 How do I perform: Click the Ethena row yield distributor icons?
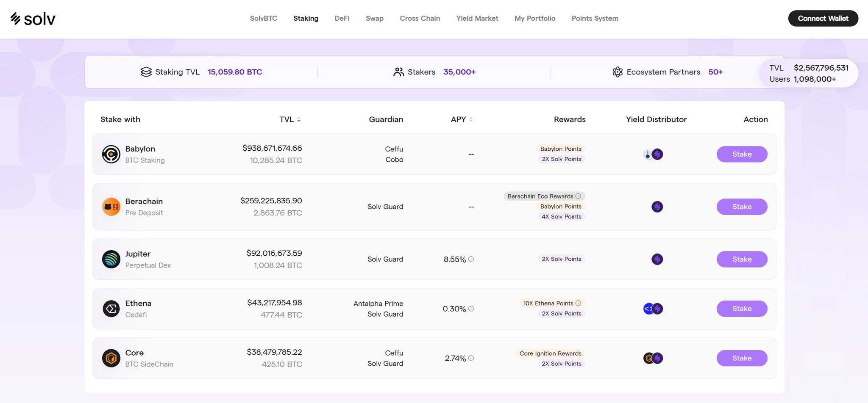[x=653, y=309]
